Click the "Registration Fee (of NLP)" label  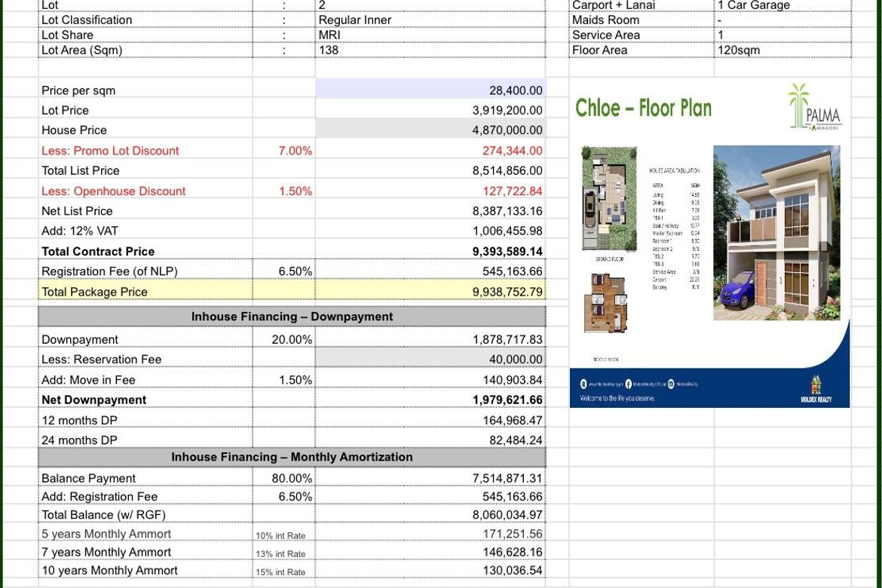tap(110, 271)
